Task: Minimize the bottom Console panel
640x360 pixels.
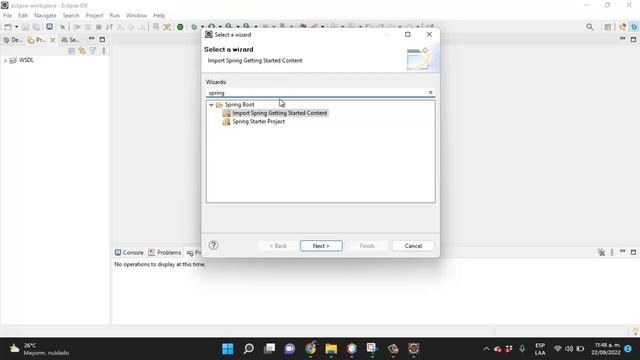Action: point(622,251)
